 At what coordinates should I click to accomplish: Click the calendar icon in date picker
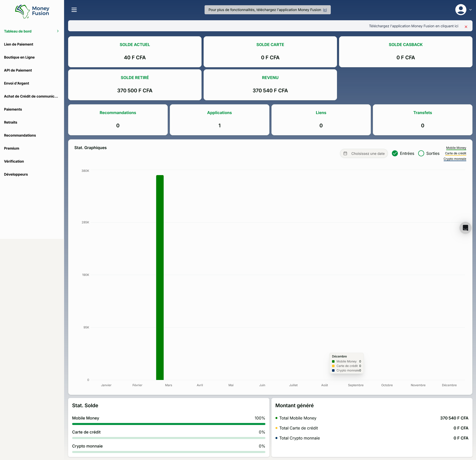point(345,153)
